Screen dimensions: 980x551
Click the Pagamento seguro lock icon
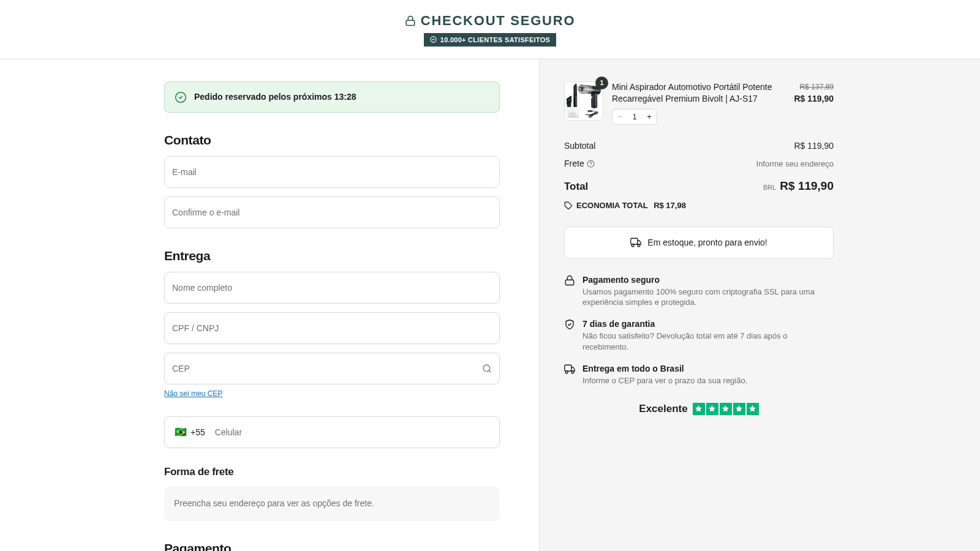(570, 280)
